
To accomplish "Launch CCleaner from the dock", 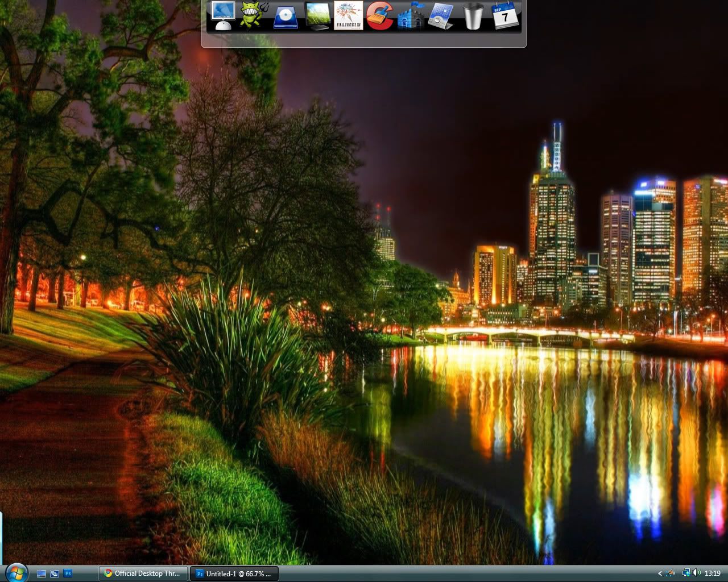I will [x=380, y=15].
